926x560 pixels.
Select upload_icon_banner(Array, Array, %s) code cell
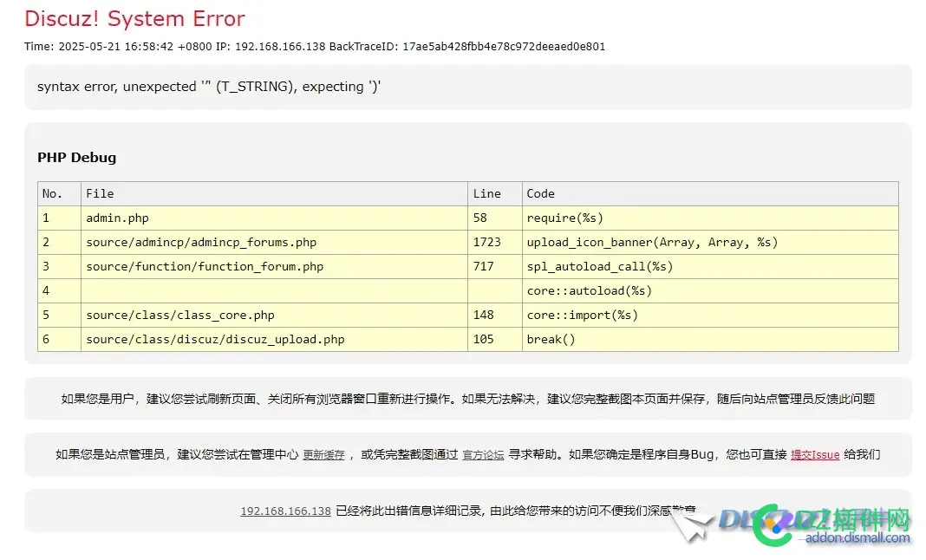click(x=710, y=242)
